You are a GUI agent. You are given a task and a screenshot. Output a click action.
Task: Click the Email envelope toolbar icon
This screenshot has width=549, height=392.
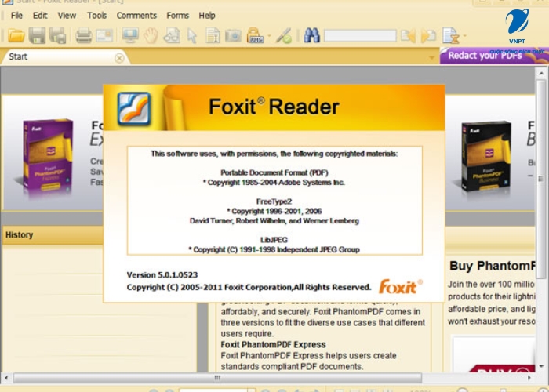[x=104, y=35]
